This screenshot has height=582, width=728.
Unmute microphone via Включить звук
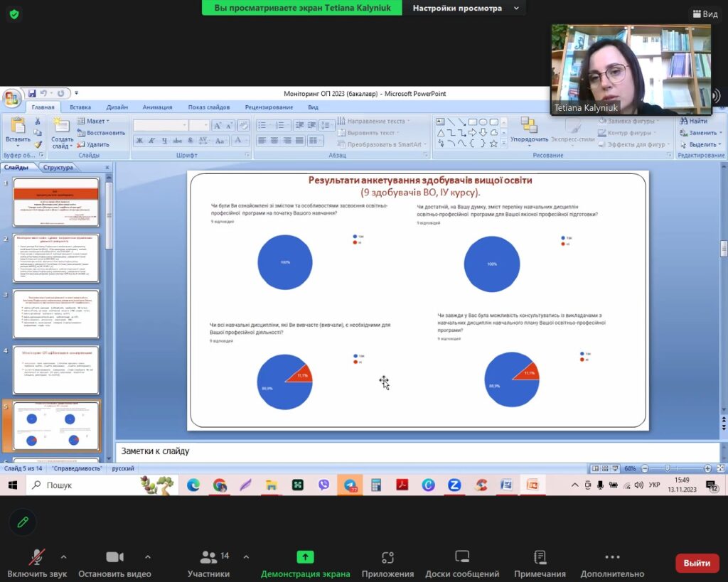pos(37,557)
